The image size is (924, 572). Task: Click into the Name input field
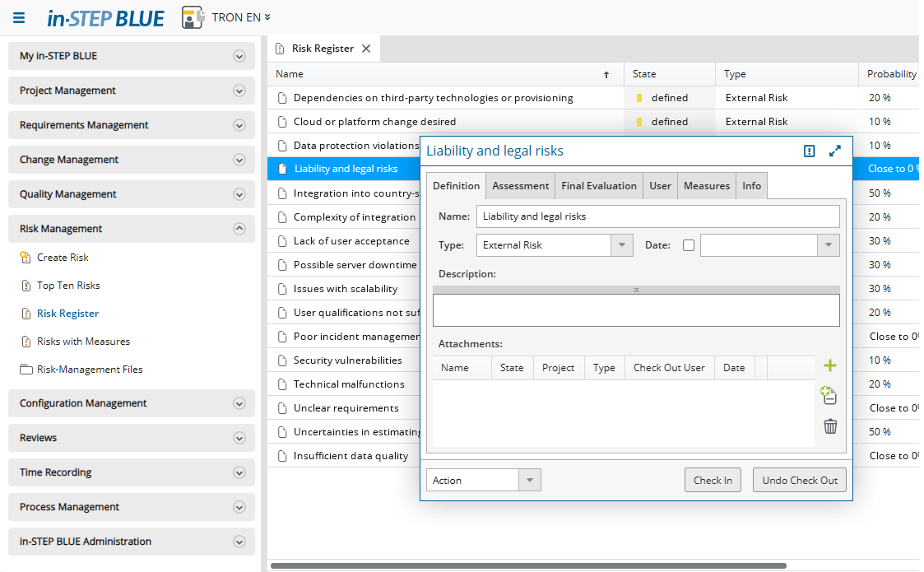657,216
